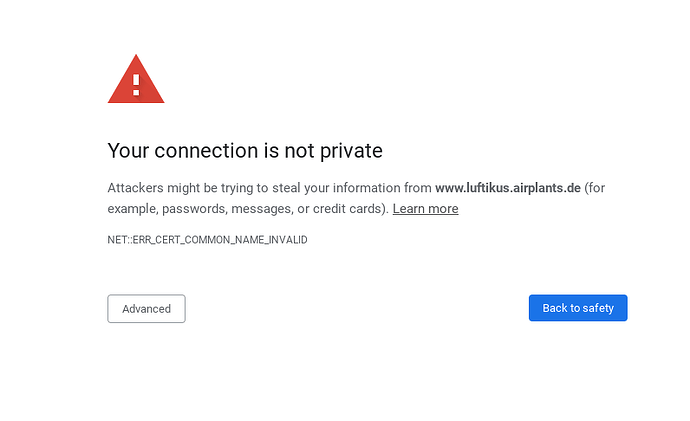Screen dimensions: 690x421
Task: Click the word "Your" in the heading
Action: (128, 151)
